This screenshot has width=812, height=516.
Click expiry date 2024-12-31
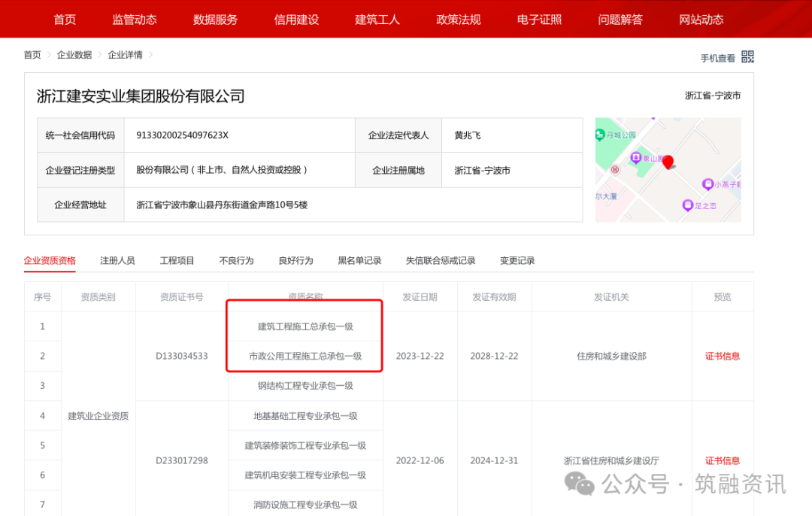[x=494, y=460]
